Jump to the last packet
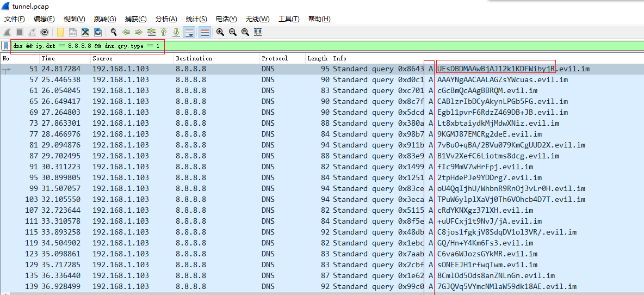Screen dimensions: 644x295 (x=176, y=32)
